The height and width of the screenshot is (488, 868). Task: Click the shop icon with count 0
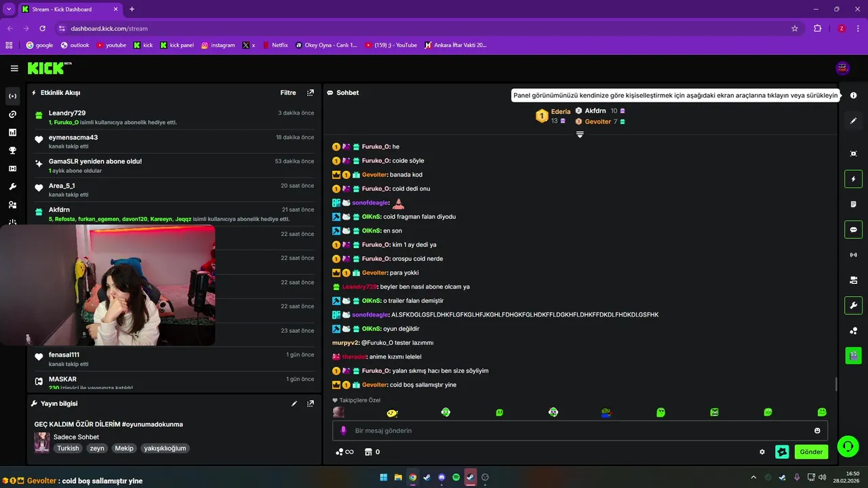pos(372,452)
